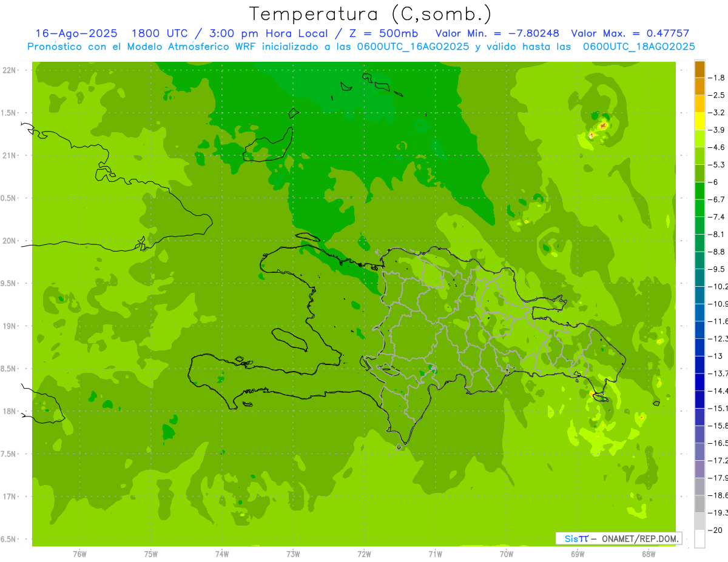
Task: Click the '69W' longitude axis label
Action: point(578,554)
